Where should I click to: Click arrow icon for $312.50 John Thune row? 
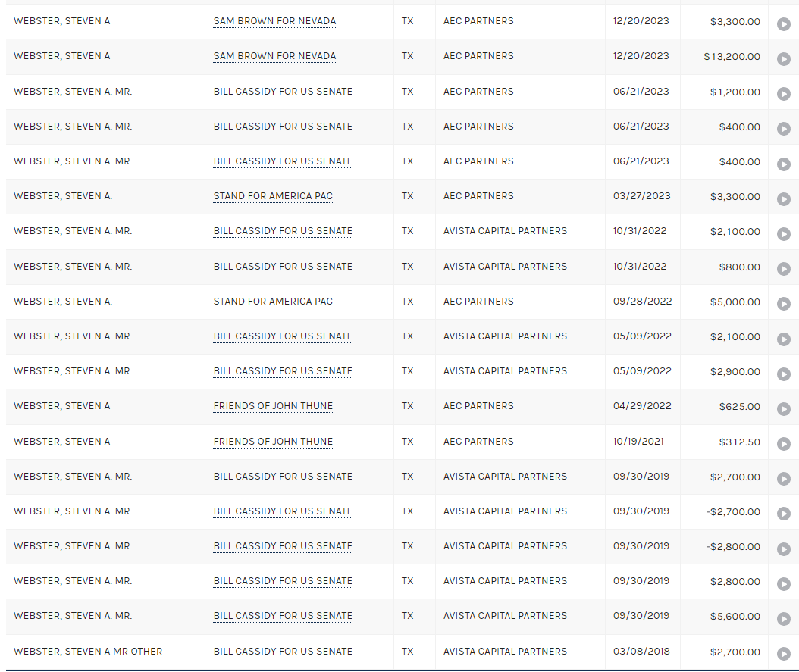783,444
